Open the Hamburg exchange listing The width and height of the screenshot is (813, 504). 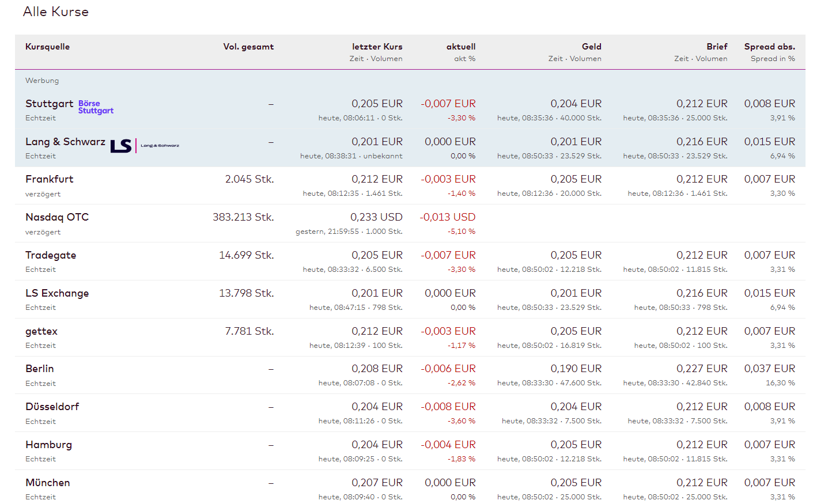[x=49, y=445]
